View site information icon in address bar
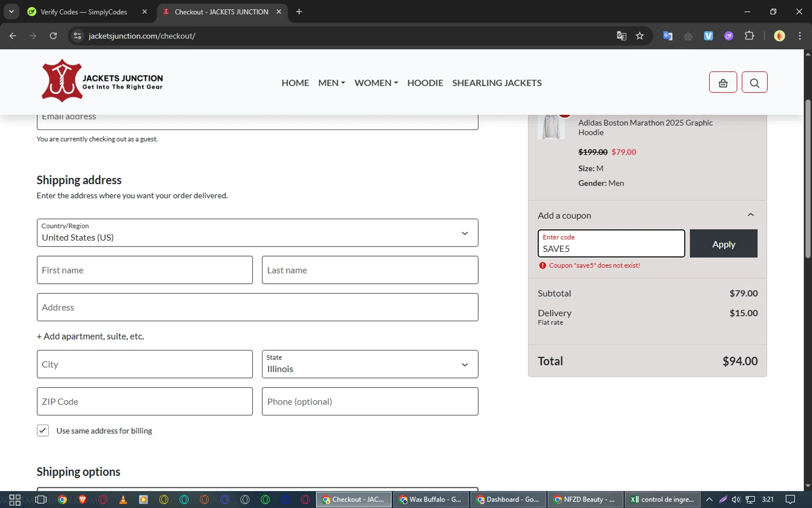The image size is (812, 508). click(77, 36)
